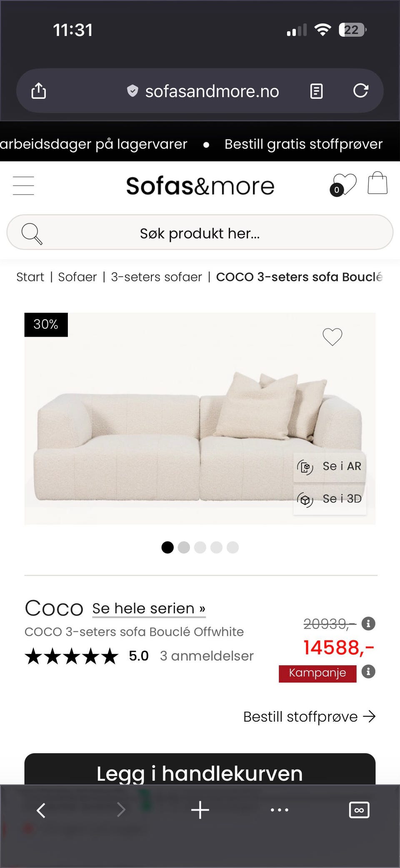Open the Se i AR viewer
400x868 pixels.
pos(330,466)
